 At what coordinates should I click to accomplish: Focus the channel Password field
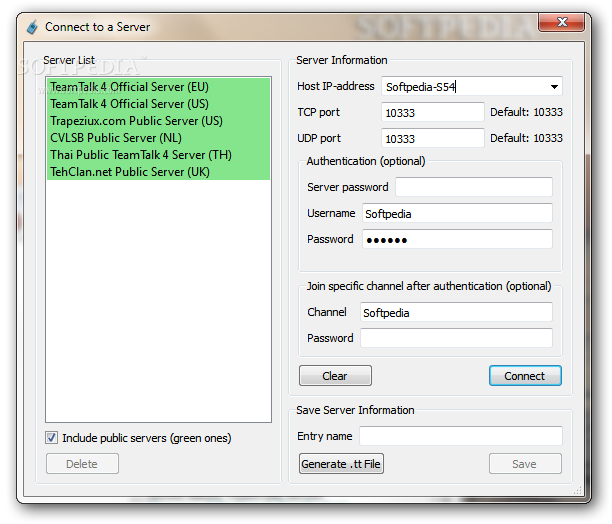(x=456, y=338)
